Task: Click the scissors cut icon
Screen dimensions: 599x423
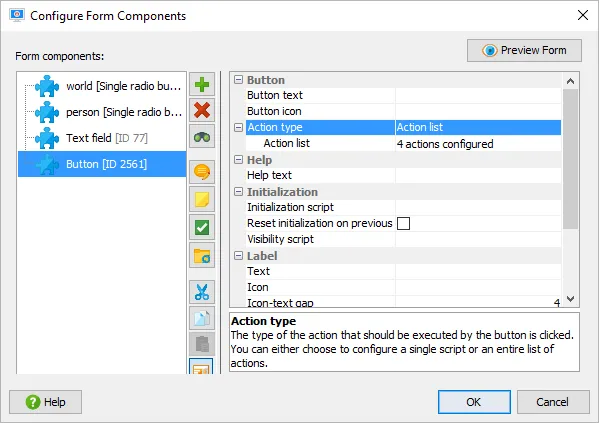Action: 202,292
